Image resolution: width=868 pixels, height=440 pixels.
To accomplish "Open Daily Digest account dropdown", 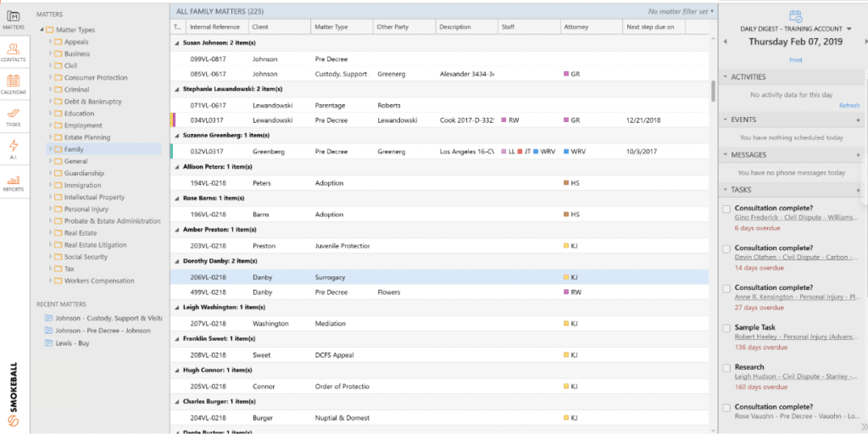I will (849, 30).
